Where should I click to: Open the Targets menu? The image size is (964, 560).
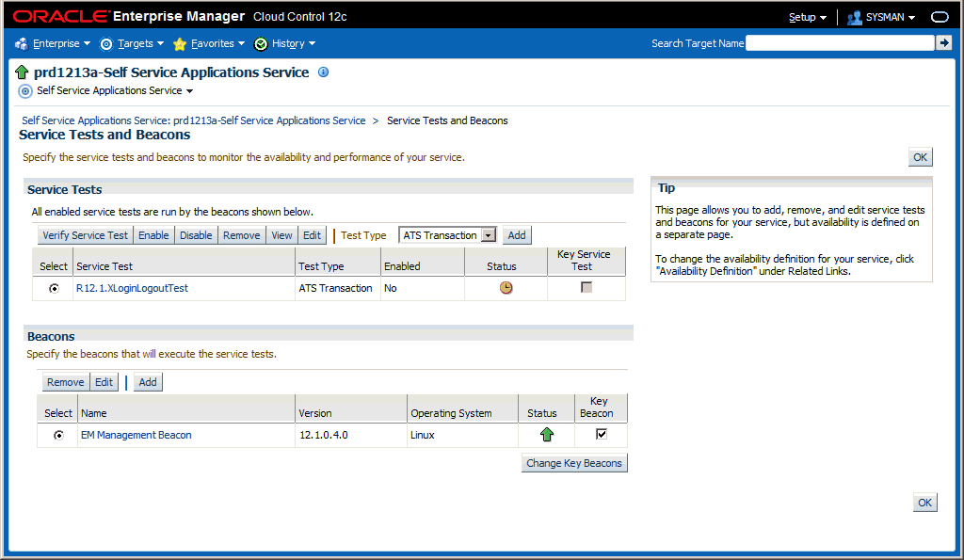point(141,43)
